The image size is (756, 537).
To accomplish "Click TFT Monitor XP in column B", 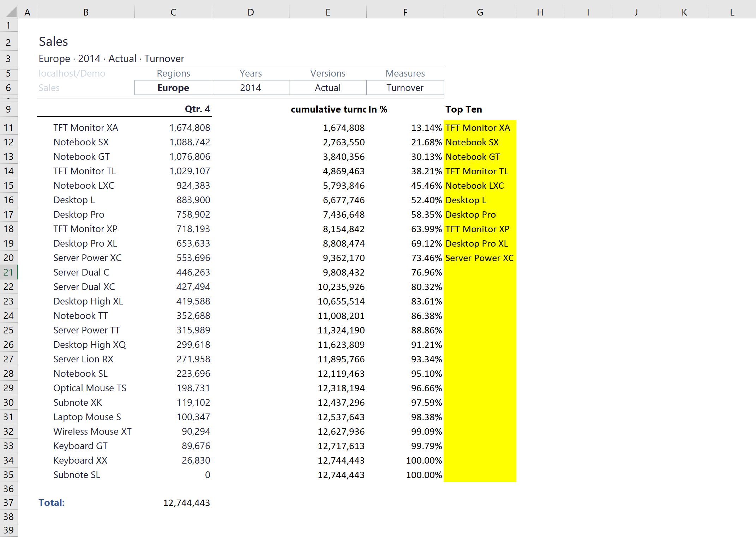I will 85,229.
